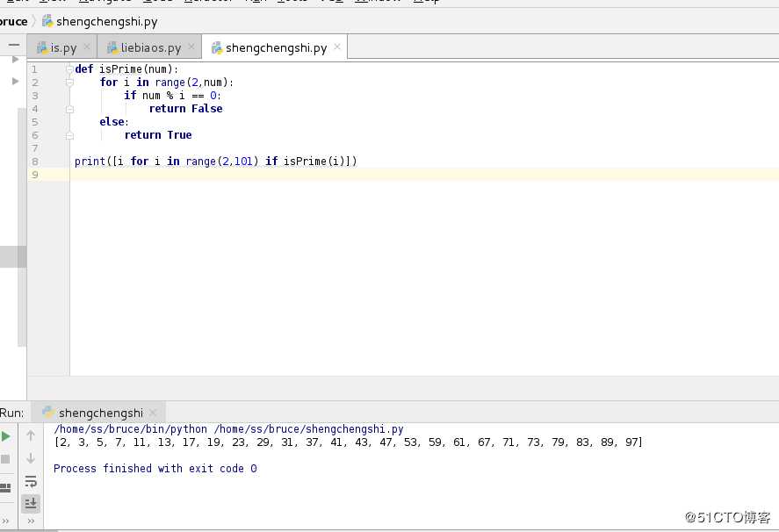Click the bruce breadcrumb folder
Screen dimensions: 779x532
(x=13, y=21)
